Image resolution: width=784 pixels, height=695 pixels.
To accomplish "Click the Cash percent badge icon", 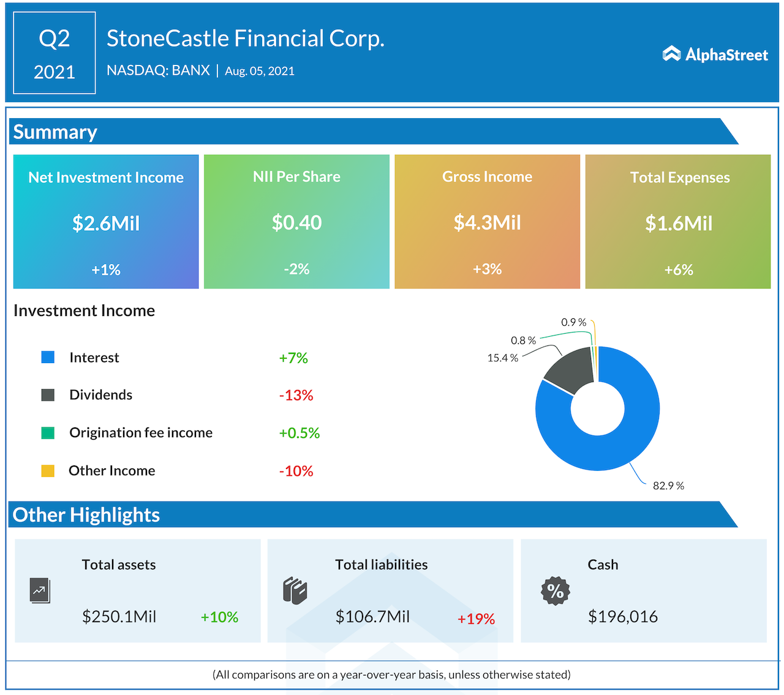I will 556,591.
